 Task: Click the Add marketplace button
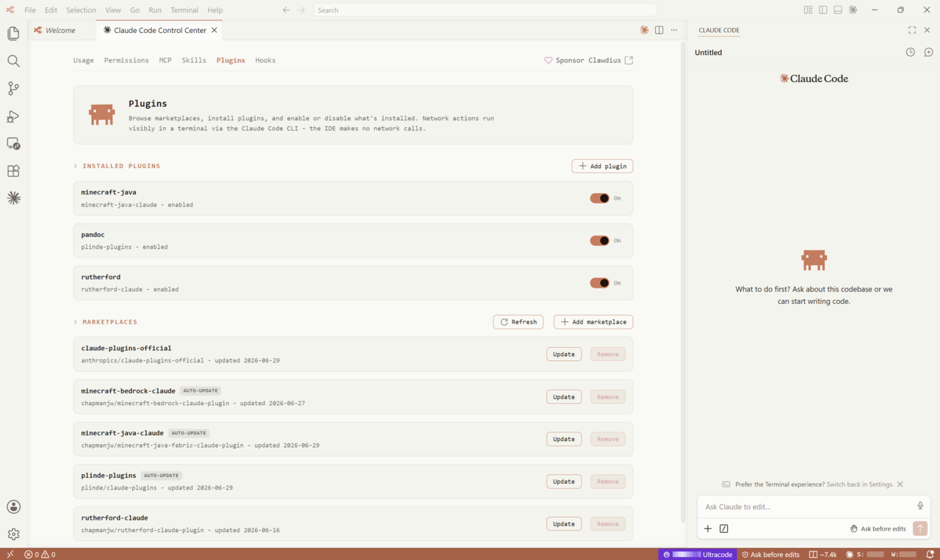click(593, 322)
